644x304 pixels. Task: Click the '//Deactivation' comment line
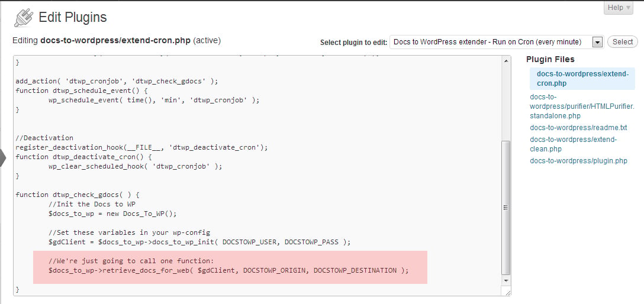(x=44, y=138)
